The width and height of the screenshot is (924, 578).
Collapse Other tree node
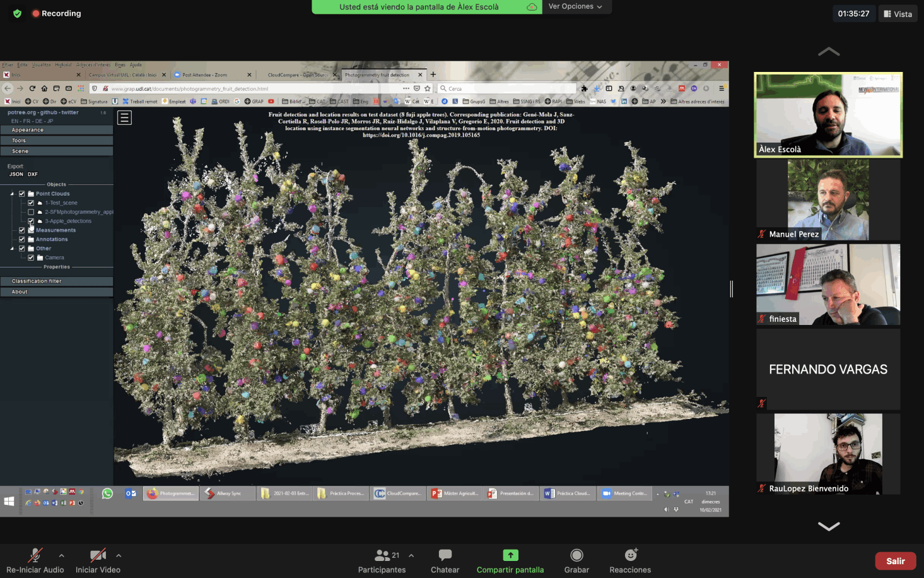pos(12,249)
